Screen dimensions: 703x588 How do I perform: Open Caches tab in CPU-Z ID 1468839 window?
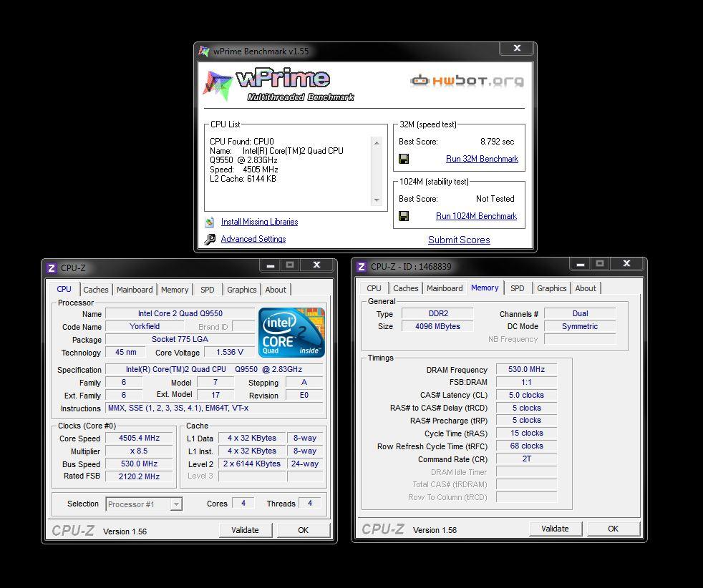tap(406, 288)
